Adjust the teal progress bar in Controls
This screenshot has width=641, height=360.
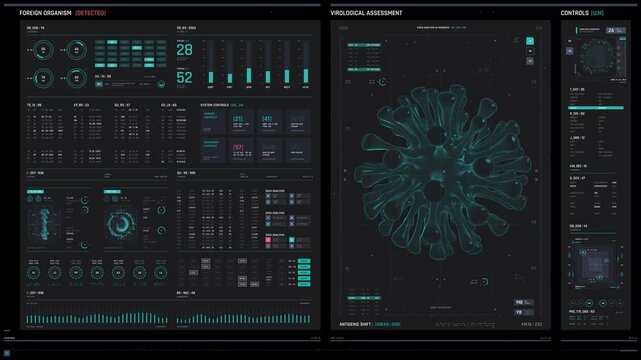(596, 108)
